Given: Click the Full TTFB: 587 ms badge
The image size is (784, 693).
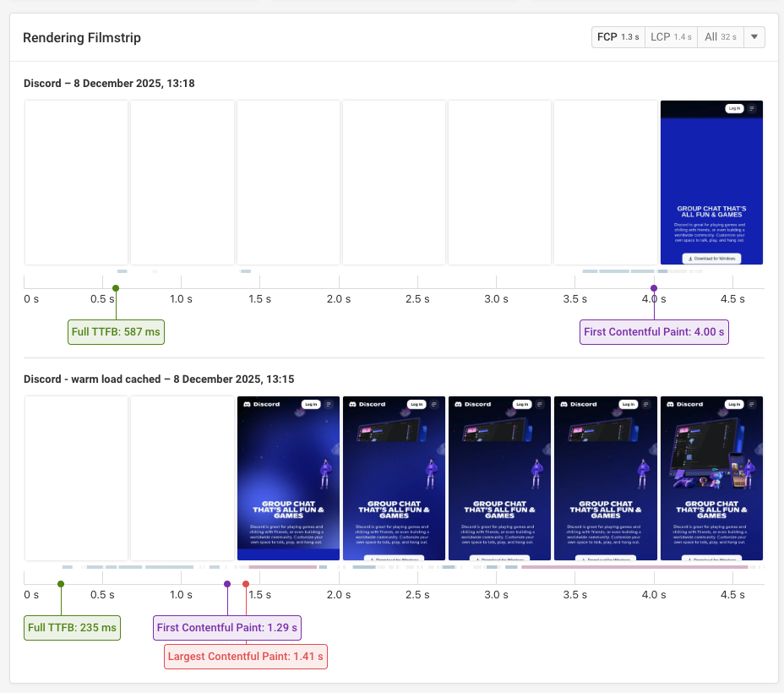Looking at the screenshot, I should point(116,332).
